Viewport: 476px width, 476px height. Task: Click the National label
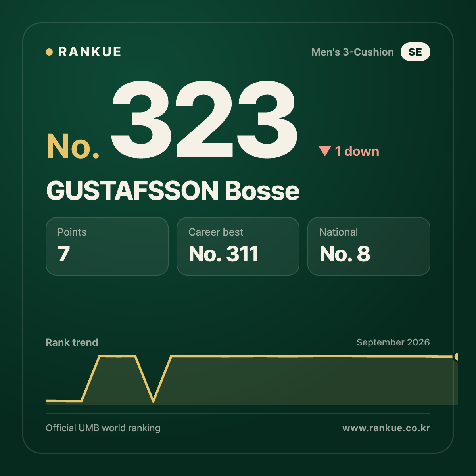pyautogui.click(x=339, y=232)
